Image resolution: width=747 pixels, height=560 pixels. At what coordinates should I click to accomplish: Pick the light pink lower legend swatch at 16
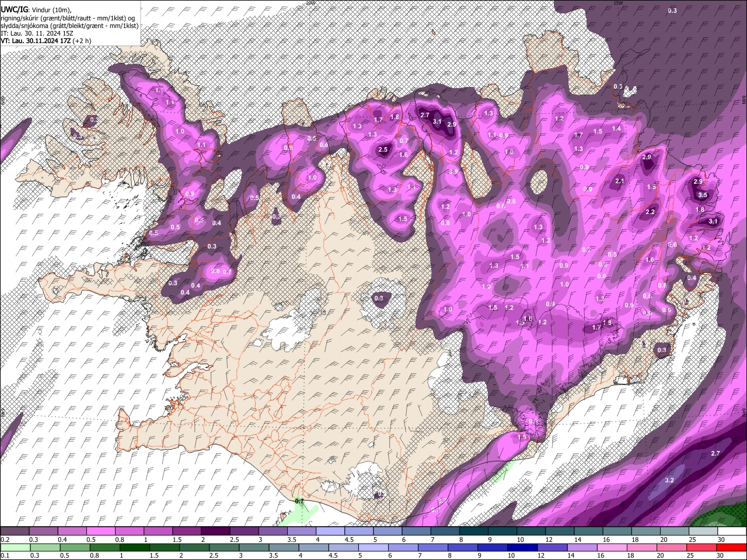point(611,548)
